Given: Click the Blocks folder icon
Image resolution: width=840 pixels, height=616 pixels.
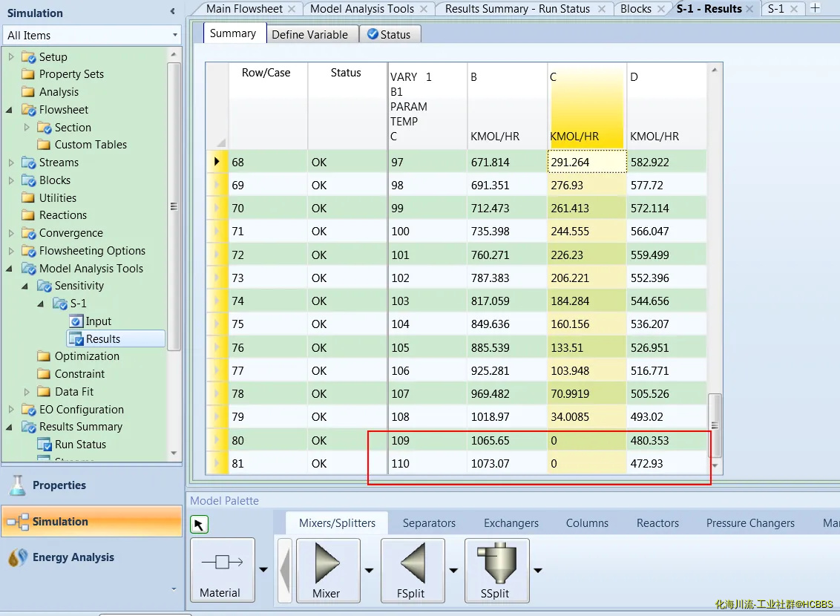Looking at the screenshot, I should pyautogui.click(x=28, y=180).
